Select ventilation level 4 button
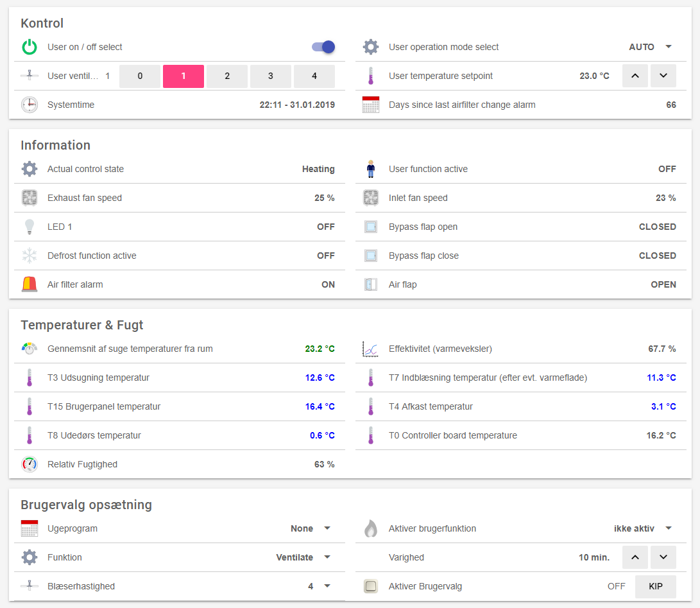 pos(314,76)
